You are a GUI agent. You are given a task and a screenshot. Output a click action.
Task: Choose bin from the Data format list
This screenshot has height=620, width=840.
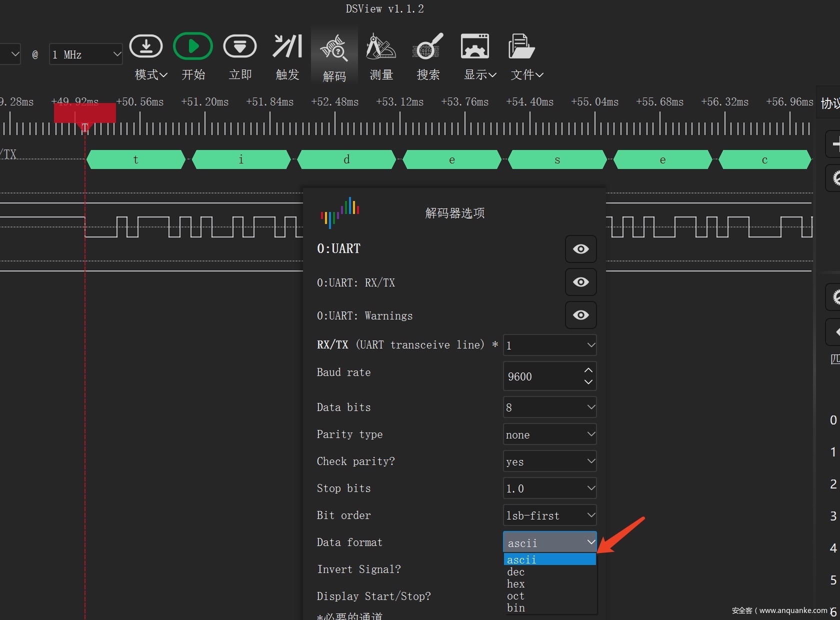pyautogui.click(x=516, y=608)
